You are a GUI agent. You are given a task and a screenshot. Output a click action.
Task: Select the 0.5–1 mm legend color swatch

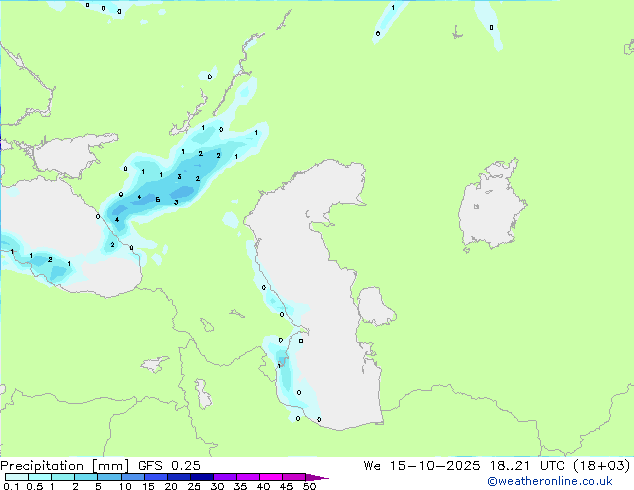click(40, 477)
